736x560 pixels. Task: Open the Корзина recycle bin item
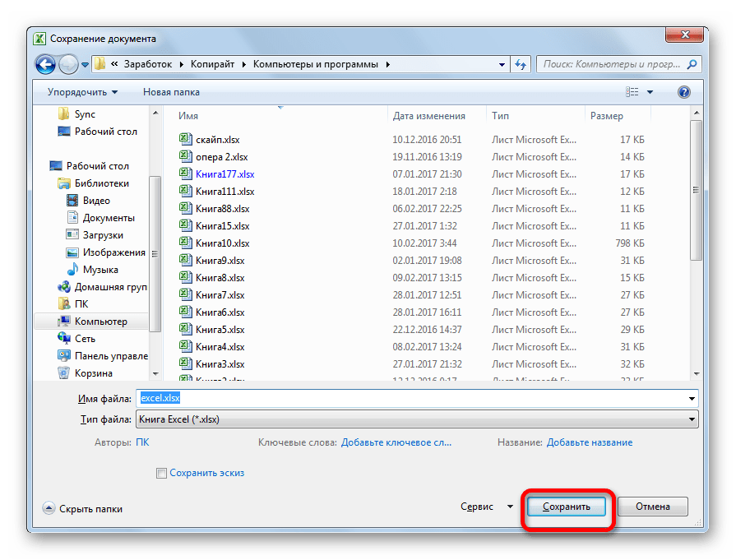(x=93, y=373)
